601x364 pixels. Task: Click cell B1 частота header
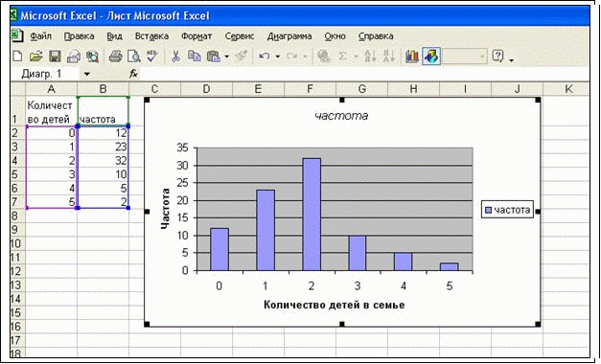(104, 111)
